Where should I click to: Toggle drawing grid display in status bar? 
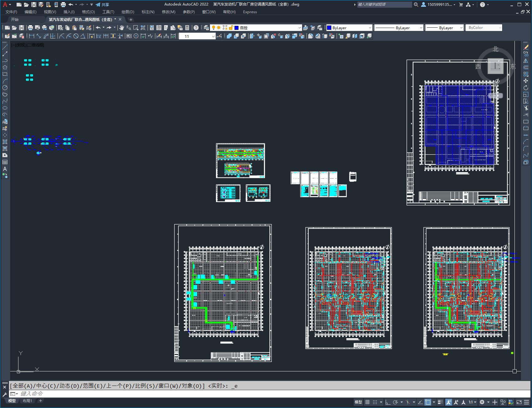367,402
